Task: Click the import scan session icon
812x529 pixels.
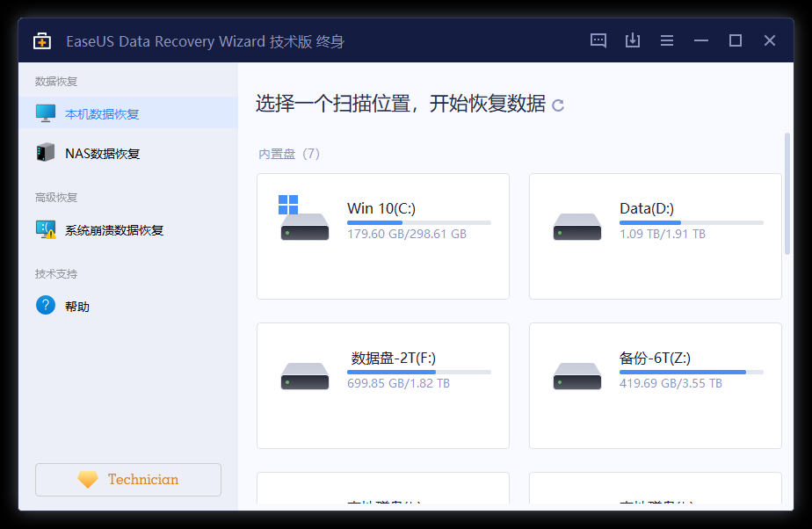Action: pos(633,40)
